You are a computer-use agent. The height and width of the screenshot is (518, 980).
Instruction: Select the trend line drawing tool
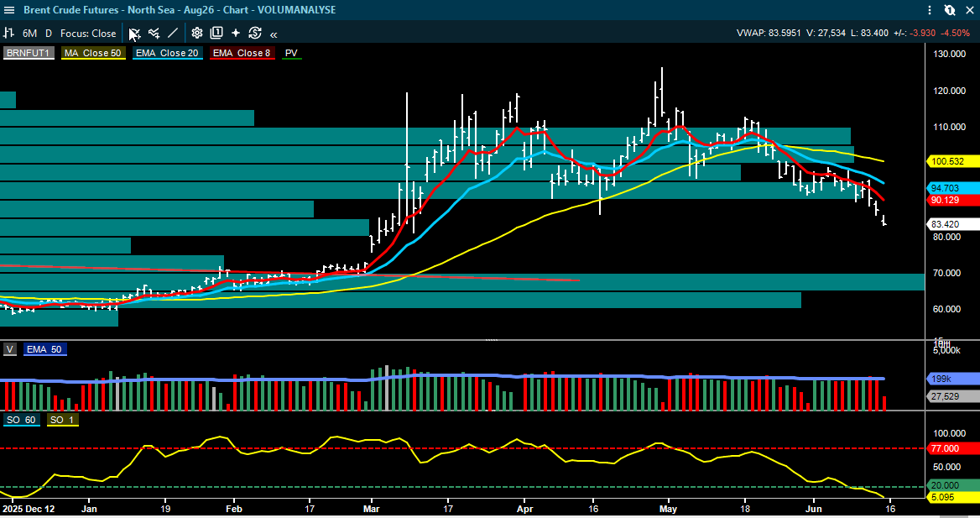point(173,33)
